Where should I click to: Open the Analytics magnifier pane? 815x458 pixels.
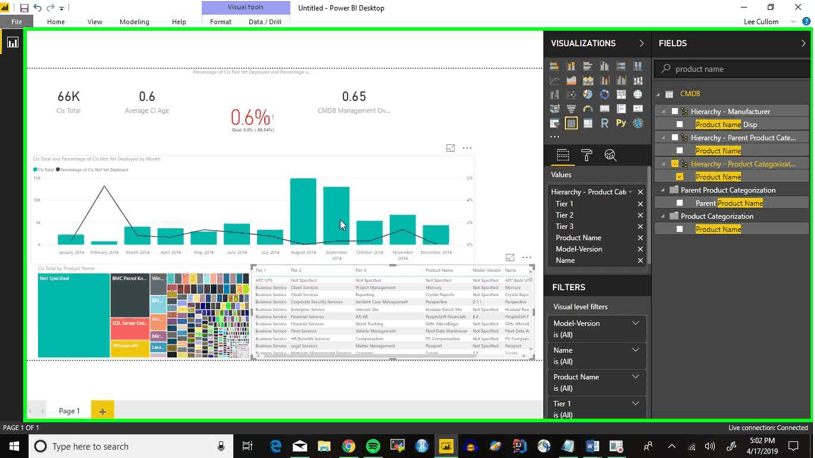coord(610,155)
